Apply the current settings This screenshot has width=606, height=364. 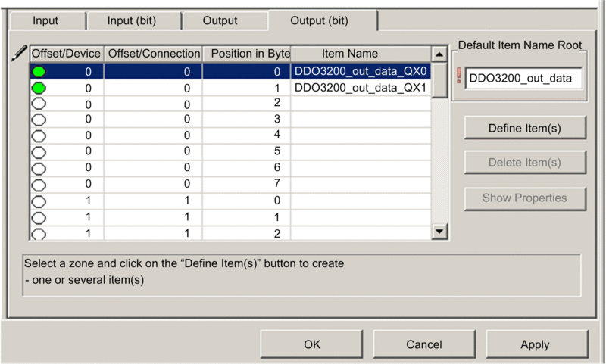(x=535, y=344)
